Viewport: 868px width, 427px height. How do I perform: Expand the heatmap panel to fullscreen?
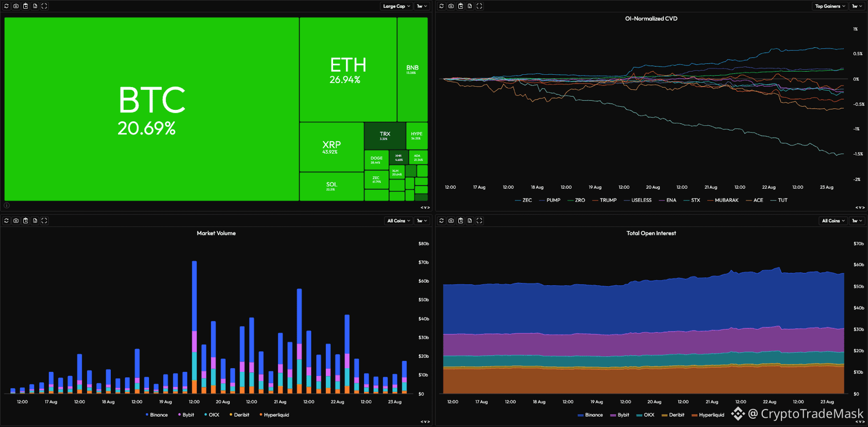(44, 6)
